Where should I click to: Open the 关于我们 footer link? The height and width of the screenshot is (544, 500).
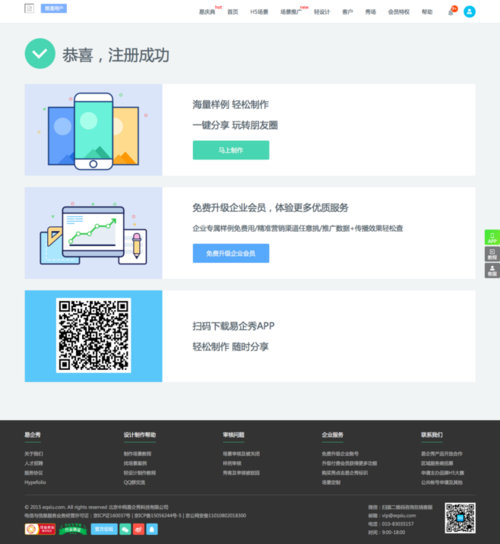[x=34, y=454]
